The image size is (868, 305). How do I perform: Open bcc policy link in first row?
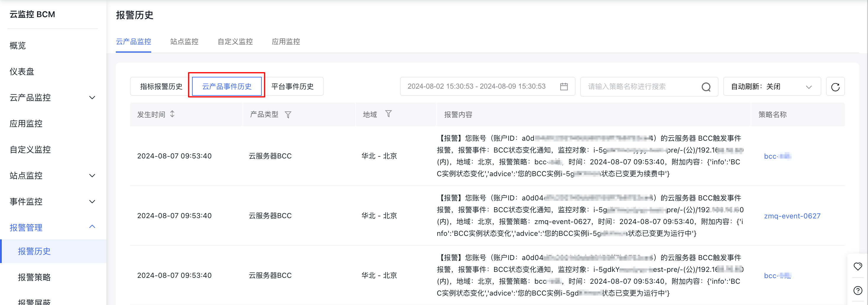pos(777,156)
